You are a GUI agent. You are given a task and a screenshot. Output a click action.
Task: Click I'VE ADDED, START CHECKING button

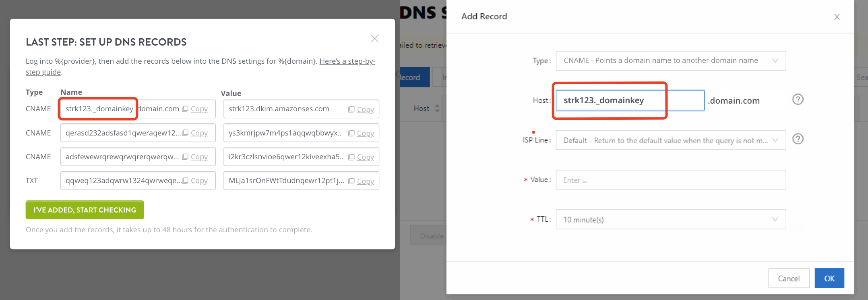(x=85, y=210)
